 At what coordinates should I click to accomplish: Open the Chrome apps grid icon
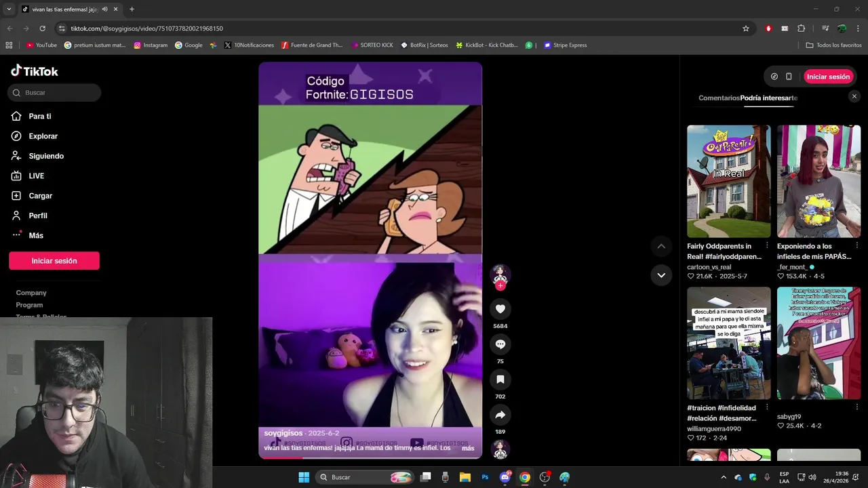pyautogui.click(x=9, y=45)
